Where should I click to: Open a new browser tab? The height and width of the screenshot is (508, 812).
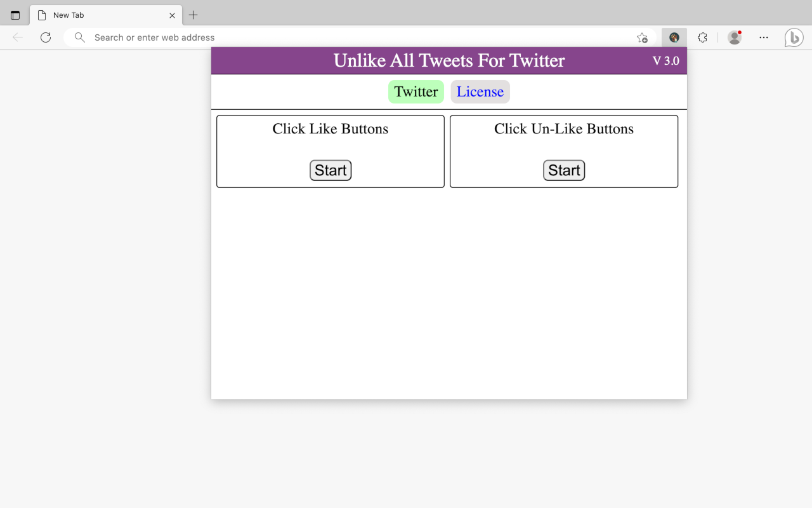click(193, 15)
